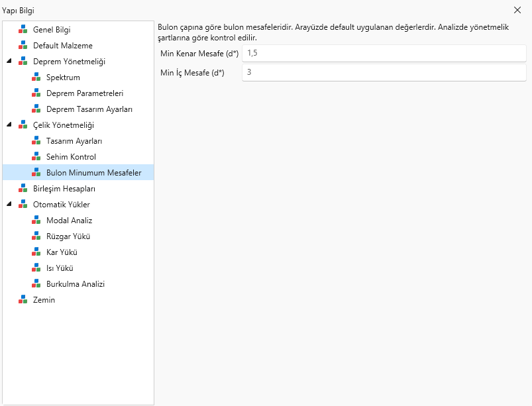This screenshot has height=406, width=532.
Task: Click the Min İç Mesafe input field
Action: click(384, 72)
